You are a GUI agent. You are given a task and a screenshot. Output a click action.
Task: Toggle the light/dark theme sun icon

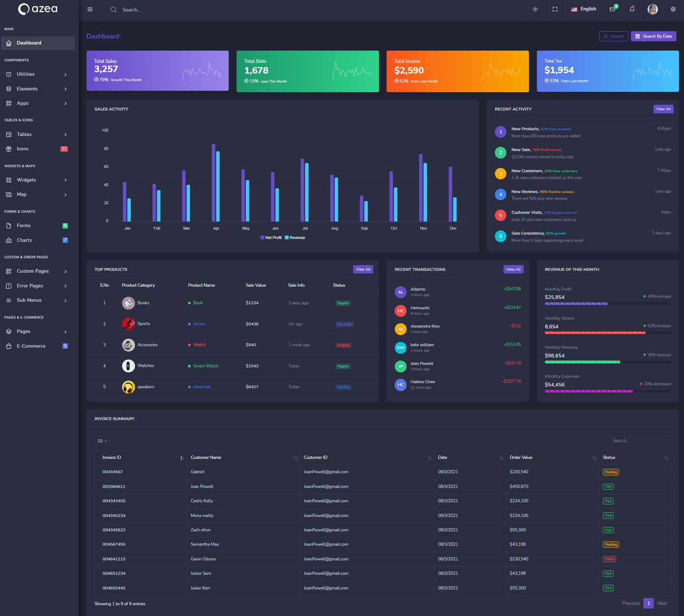click(535, 9)
